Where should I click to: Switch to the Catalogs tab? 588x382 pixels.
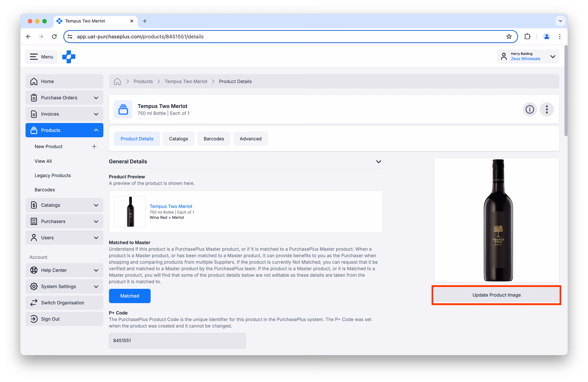pyautogui.click(x=178, y=139)
